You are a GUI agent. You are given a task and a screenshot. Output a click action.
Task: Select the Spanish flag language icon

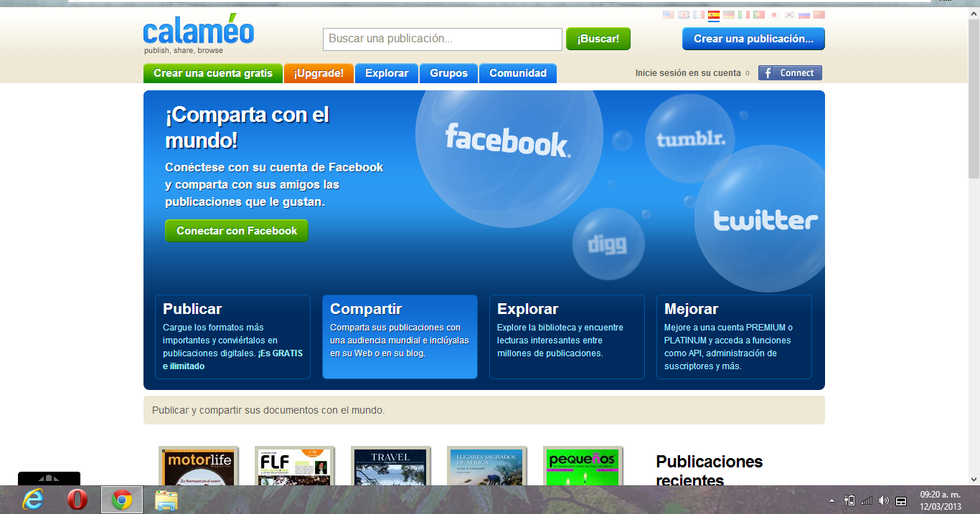[x=714, y=14]
